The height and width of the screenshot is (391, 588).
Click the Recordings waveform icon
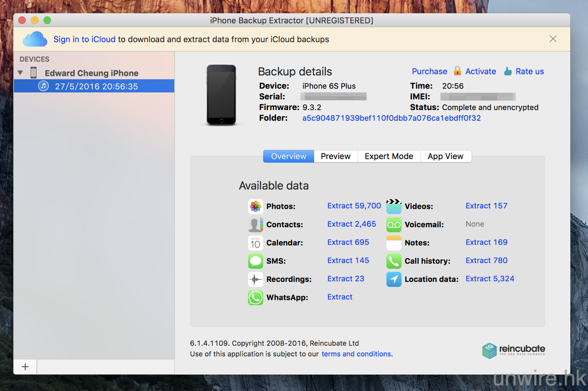[x=255, y=279]
